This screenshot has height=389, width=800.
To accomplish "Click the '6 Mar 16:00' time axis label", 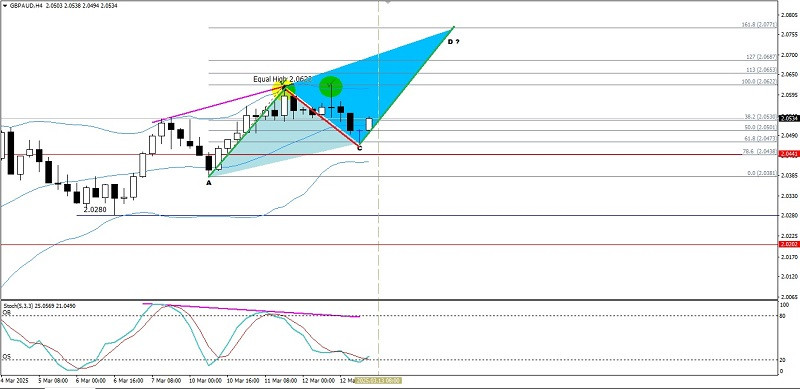I will click(128, 380).
